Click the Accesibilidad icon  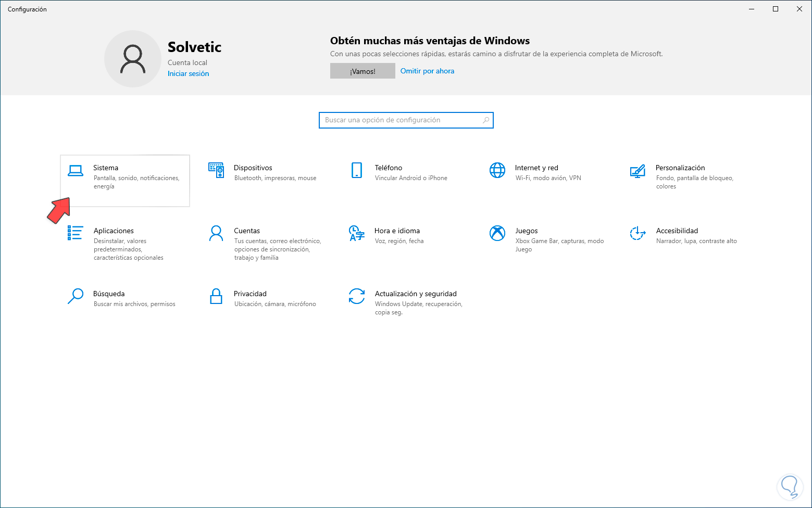(x=638, y=233)
